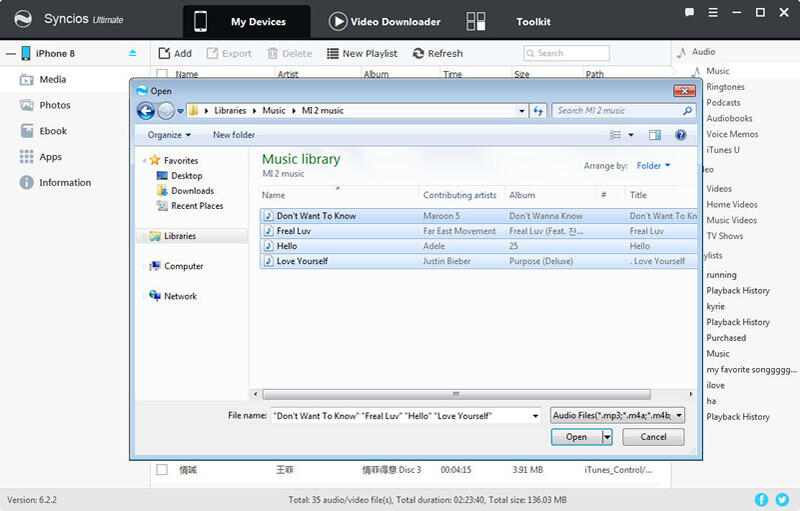Image resolution: width=800 pixels, height=511 pixels.
Task: Click the Syncios logo icon
Action: tap(23, 19)
